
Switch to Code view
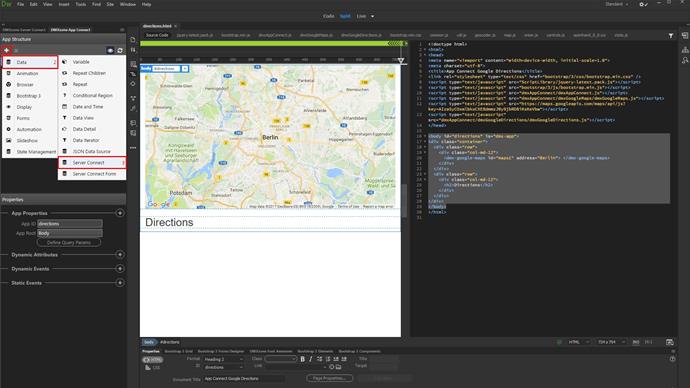click(329, 16)
